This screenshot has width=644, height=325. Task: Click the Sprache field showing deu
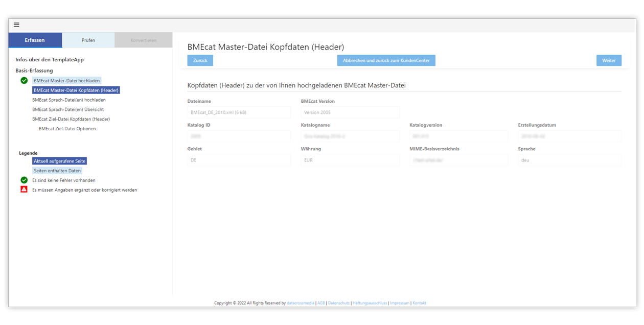570,160
